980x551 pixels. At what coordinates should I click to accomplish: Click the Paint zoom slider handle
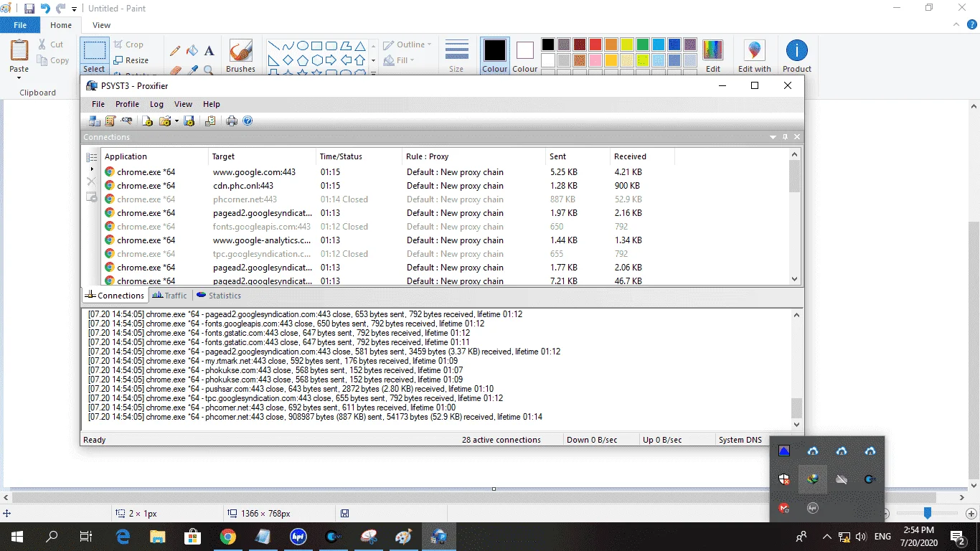[x=928, y=513]
